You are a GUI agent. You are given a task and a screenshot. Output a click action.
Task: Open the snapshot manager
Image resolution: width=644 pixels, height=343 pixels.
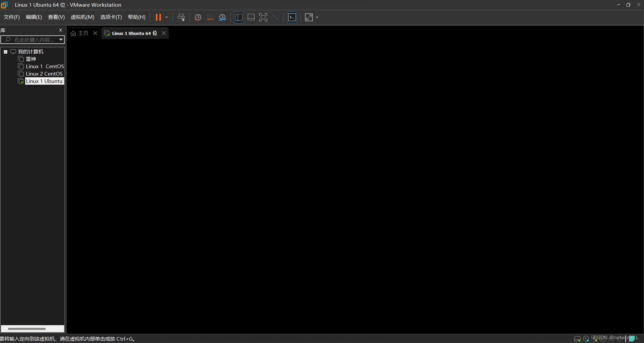[x=222, y=17]
